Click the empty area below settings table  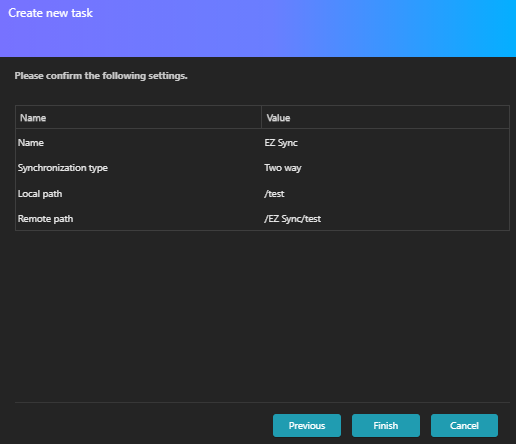coord(262,315)
